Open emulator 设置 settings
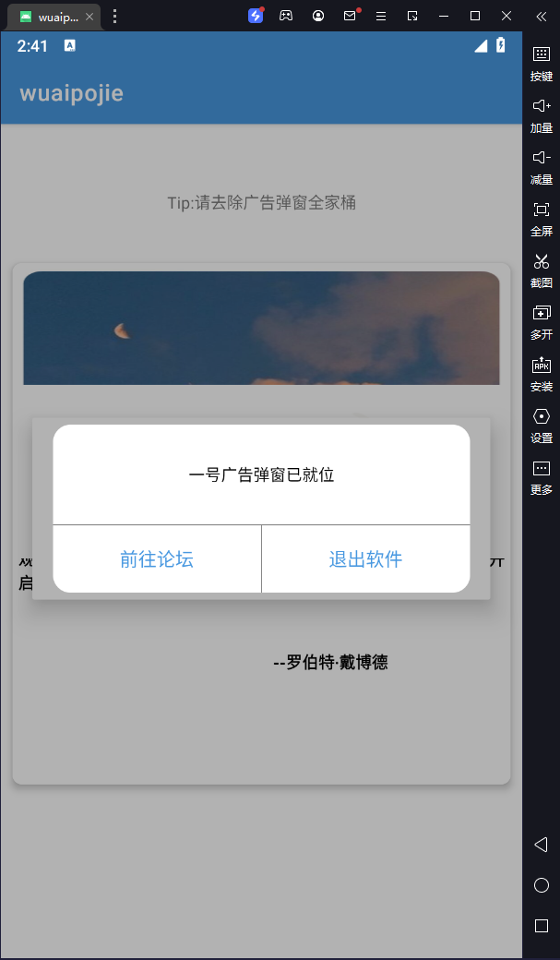The width and height of the screenshot is (560, 960). (541, 426)
